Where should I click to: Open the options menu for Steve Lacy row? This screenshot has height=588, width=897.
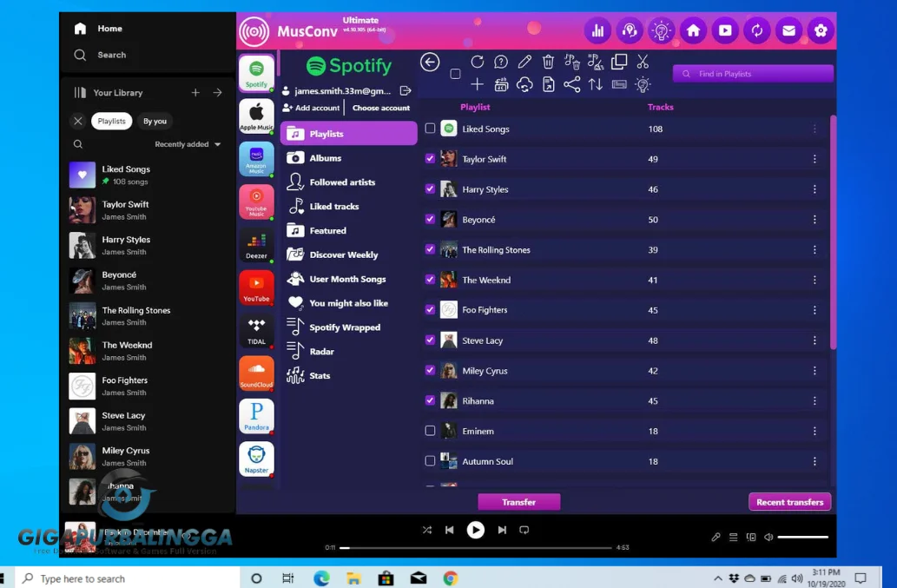point(815,340)
